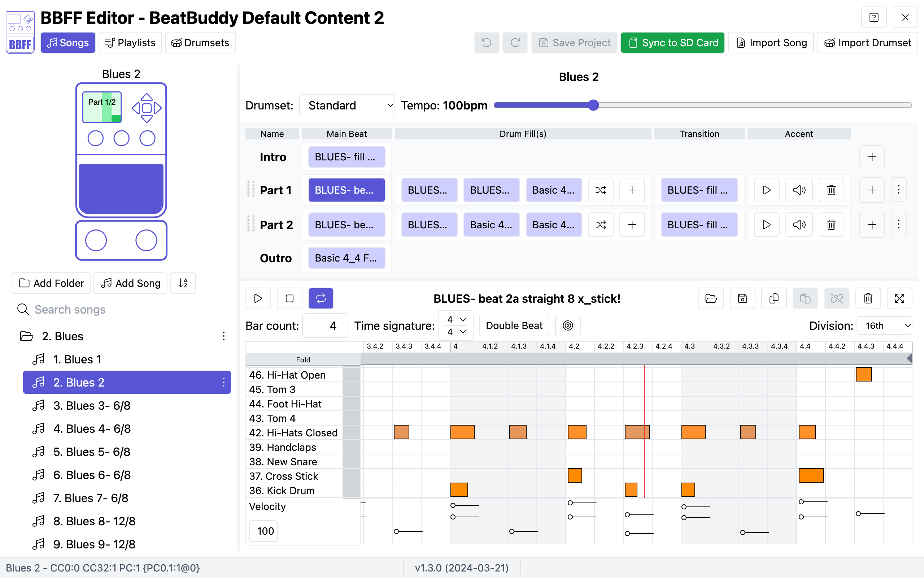Stop playback in the MIDI editor

click(x=289, y=298)
